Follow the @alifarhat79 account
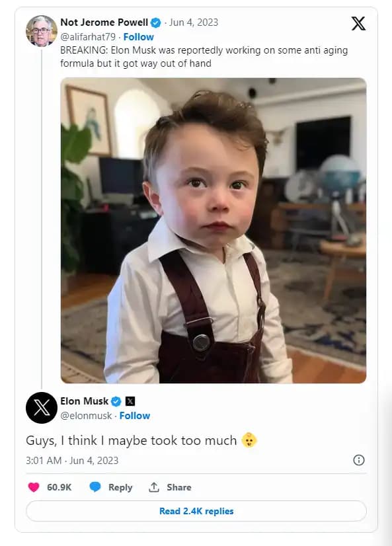The image size is (392, 546). pos(139,37)
